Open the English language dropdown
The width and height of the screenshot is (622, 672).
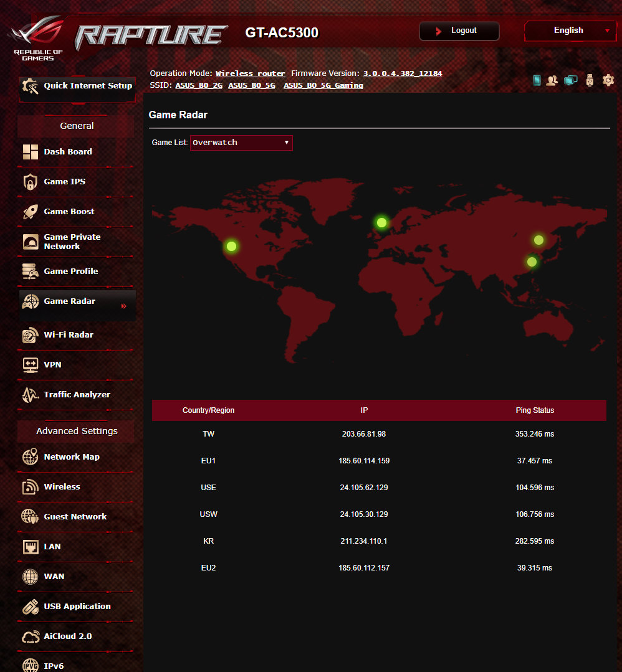pyautogui.click(x=570, y=31)
